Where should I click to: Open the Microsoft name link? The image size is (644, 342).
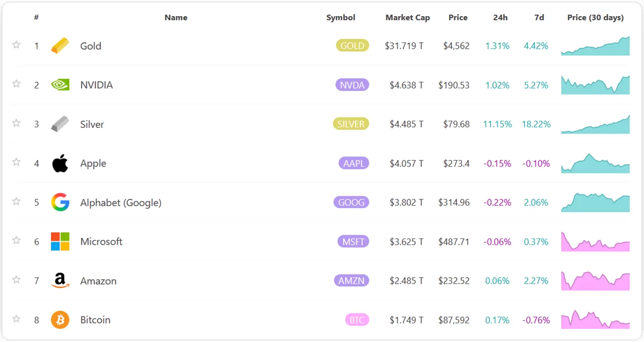(101, 241)
